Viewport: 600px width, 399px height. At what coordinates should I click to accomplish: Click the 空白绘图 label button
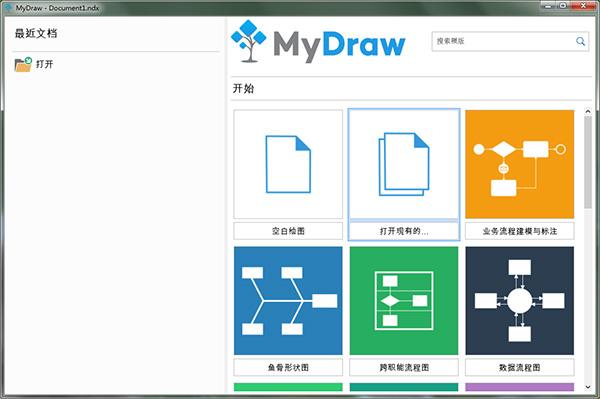[x=288, y=231]
